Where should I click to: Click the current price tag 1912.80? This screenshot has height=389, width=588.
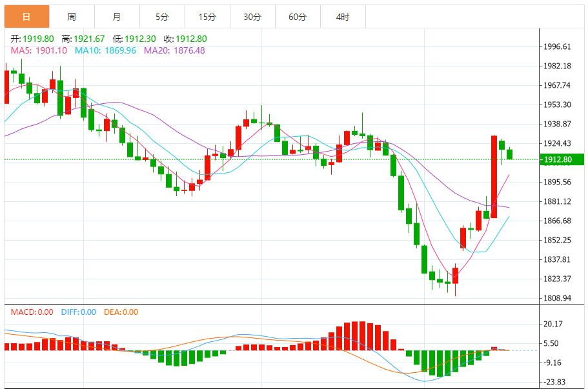[562, 159]
